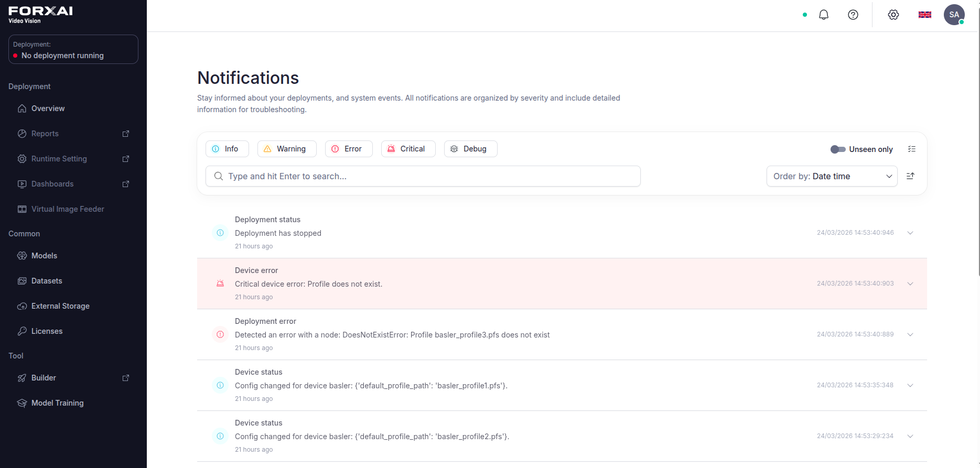Viewport: 980px width, 468px height.
Task: Open Datasets page
Action: 73,281
